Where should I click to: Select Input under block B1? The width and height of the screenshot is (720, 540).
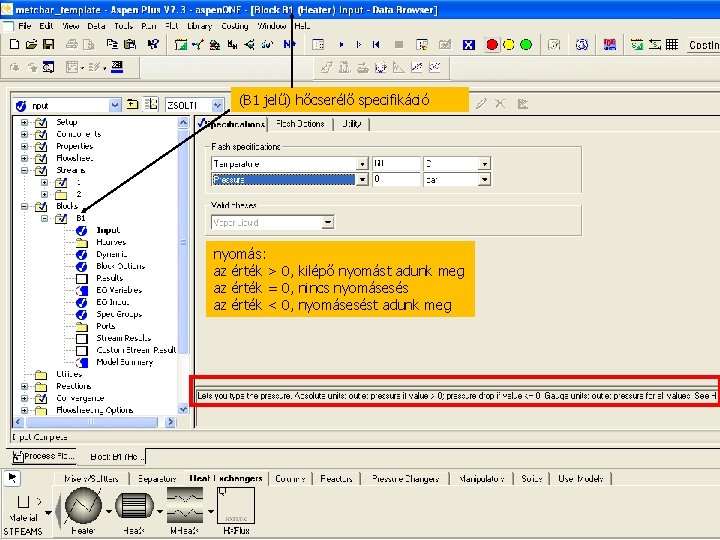(108, 230)
